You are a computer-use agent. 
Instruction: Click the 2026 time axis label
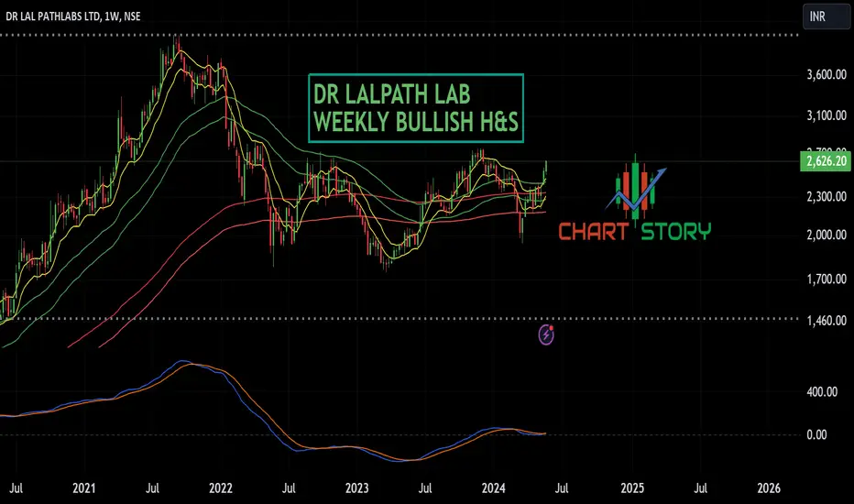(769, 488)
